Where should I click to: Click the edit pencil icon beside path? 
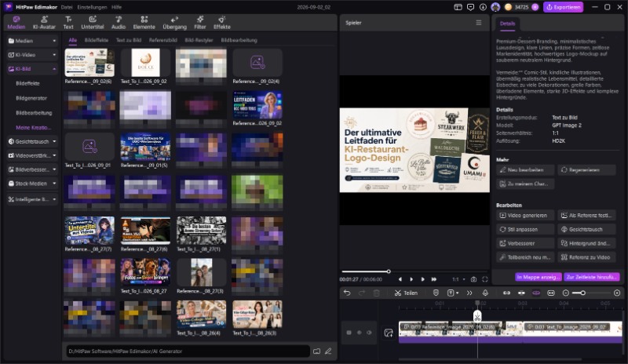pos(328,351)
